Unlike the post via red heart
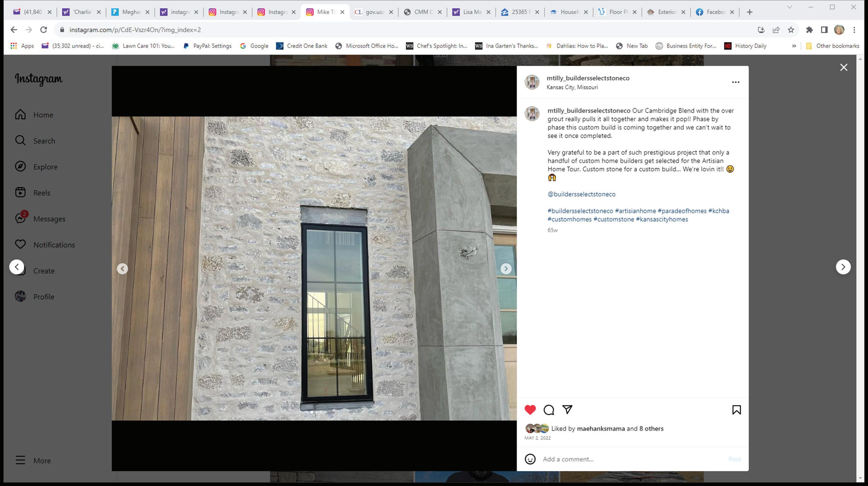 [x=530, y=409]
